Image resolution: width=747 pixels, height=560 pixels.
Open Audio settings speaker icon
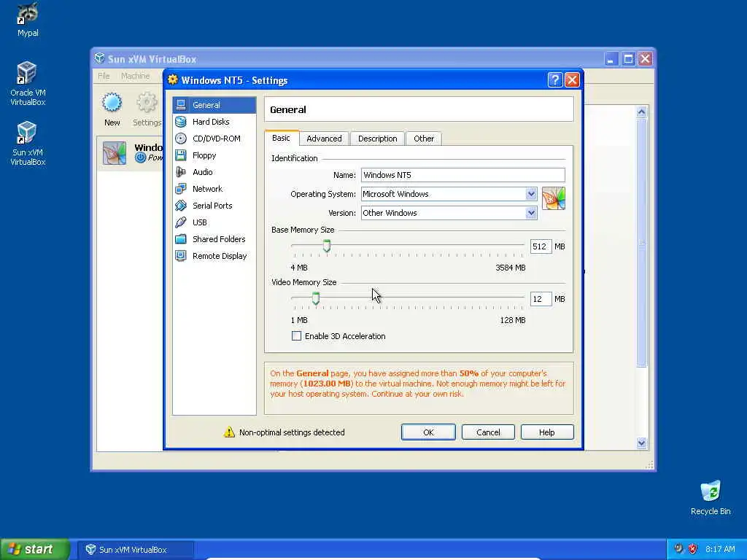[x=181, y=172]
